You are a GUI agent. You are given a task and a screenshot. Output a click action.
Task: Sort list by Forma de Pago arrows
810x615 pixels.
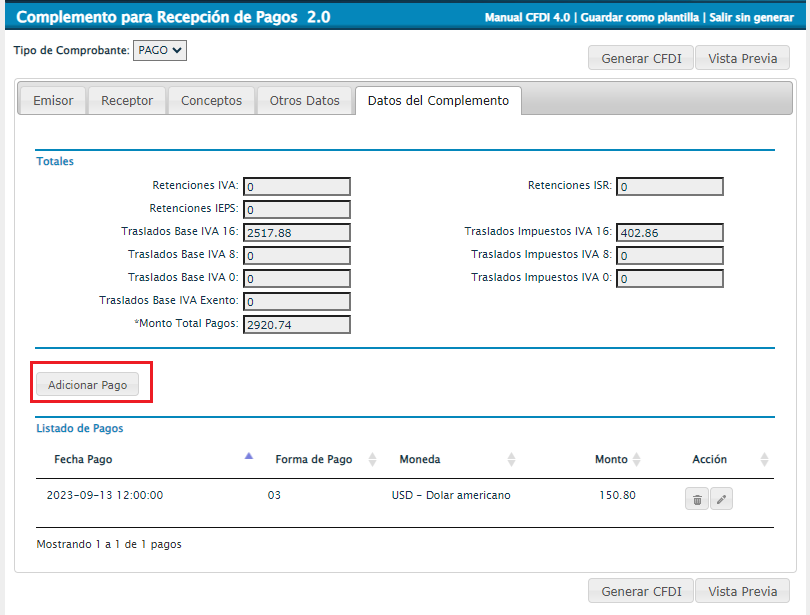(373, 460)
